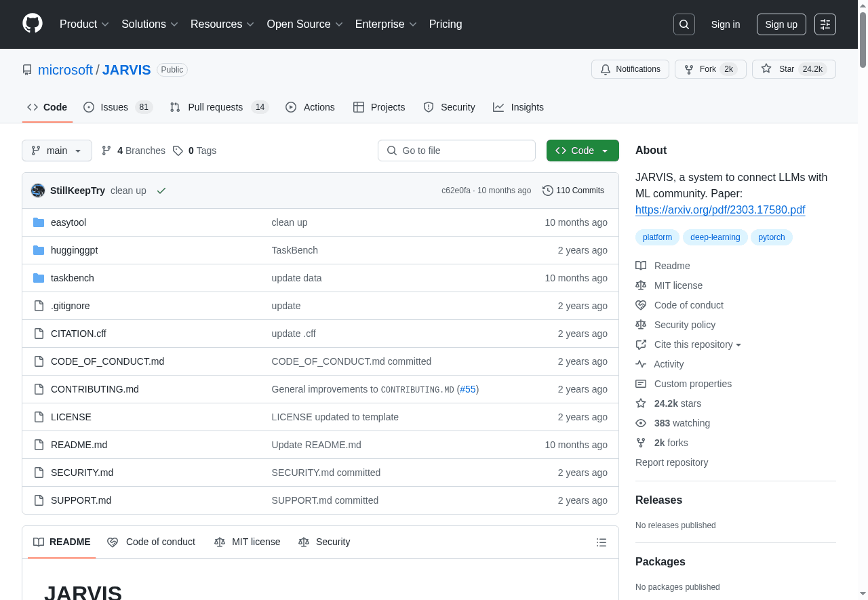The width and height of the screenshot is (868, 600).
Task: Open search with the magnifier icon
Action: pos(684,24)
